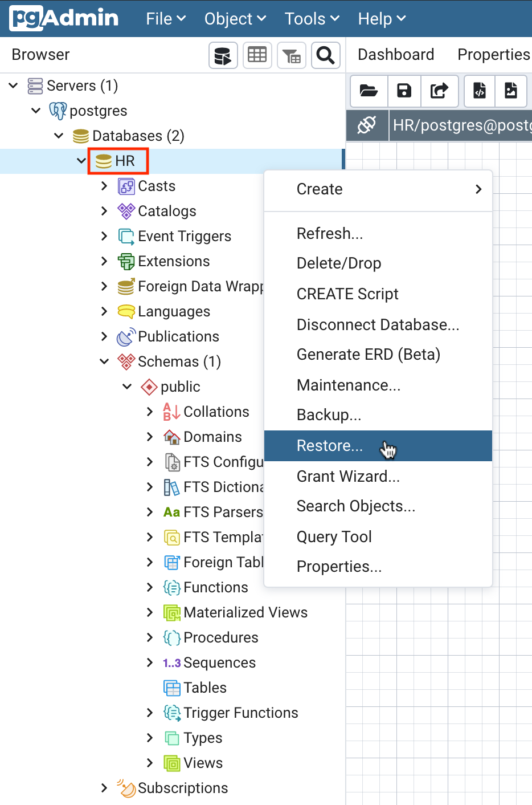Click the SQL file generate icon
This screenshot has height=805, width=532.
480,91
